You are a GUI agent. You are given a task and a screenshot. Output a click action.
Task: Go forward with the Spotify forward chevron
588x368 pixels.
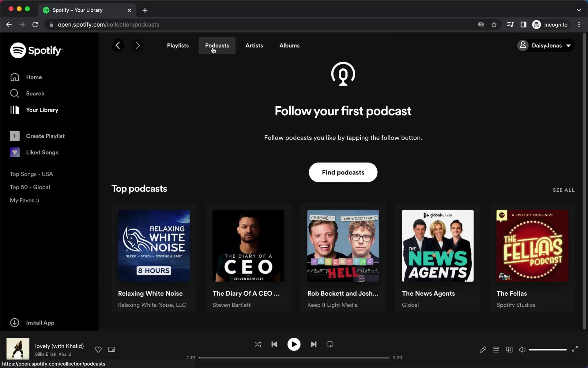tap(138, 45)
